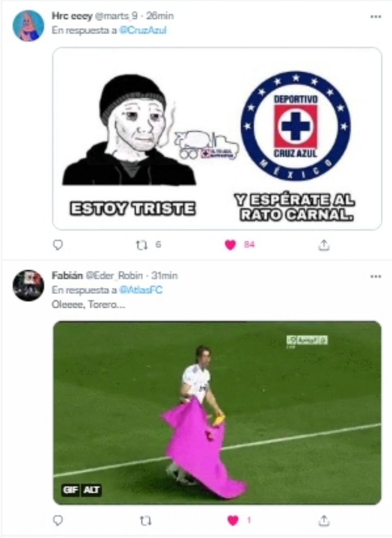392x538 pixels.
Task: Share the Hrc eeey tweet
Action: [324, 245]
